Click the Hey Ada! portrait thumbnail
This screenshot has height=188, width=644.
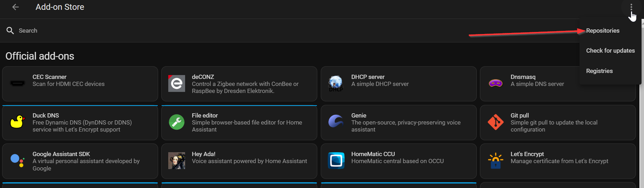[x=177, y=161]
